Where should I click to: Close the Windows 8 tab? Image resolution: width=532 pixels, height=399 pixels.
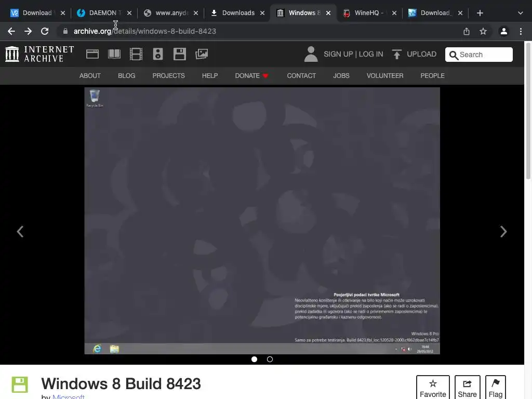click(x=328, y=13)
